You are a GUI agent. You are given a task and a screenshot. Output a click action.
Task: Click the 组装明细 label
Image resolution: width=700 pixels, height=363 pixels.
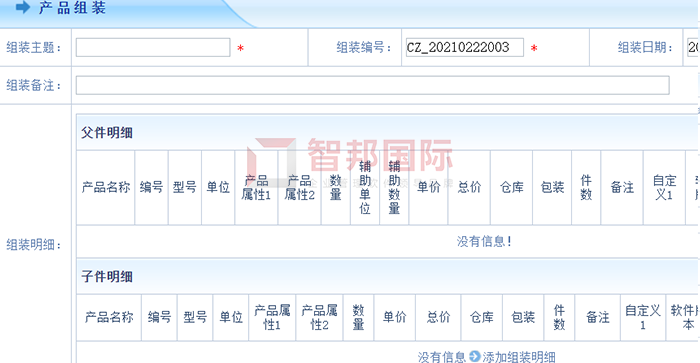[x=34, y=245]
